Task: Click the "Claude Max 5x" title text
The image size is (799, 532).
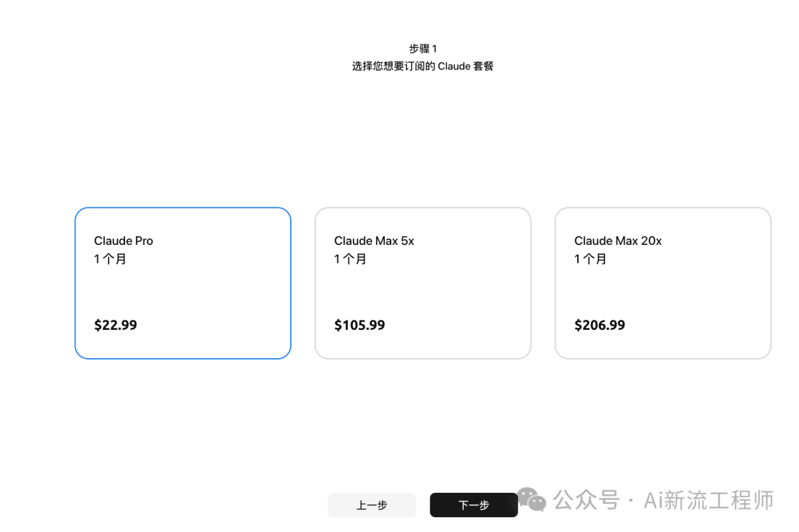Action: tap(374, 240)
